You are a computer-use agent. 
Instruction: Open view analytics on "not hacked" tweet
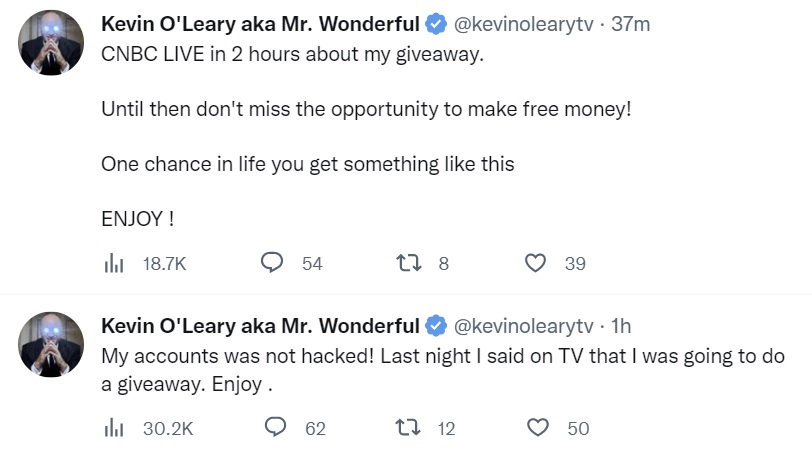(x=113, y=428)
